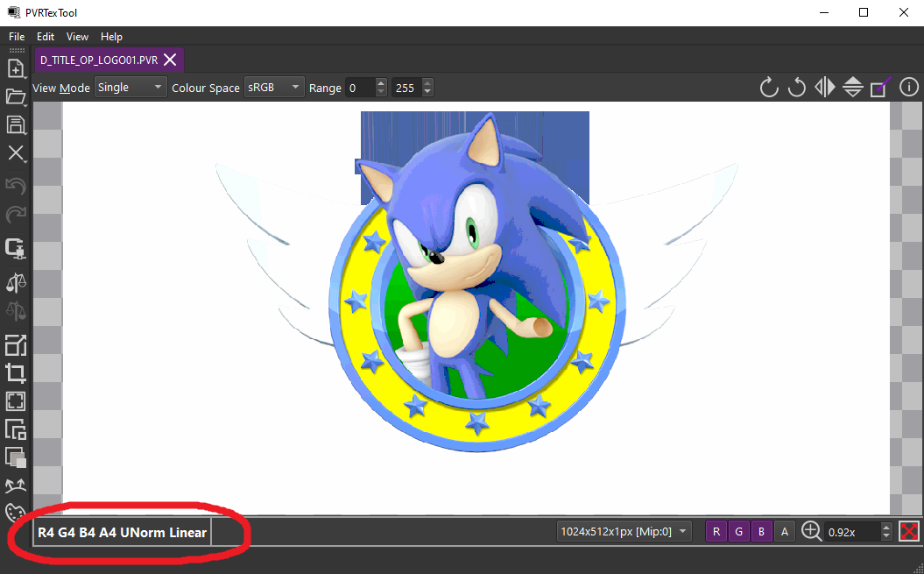Flip the texture horizontally
Viewport: 924px width, 574px height.
point(825,88)
